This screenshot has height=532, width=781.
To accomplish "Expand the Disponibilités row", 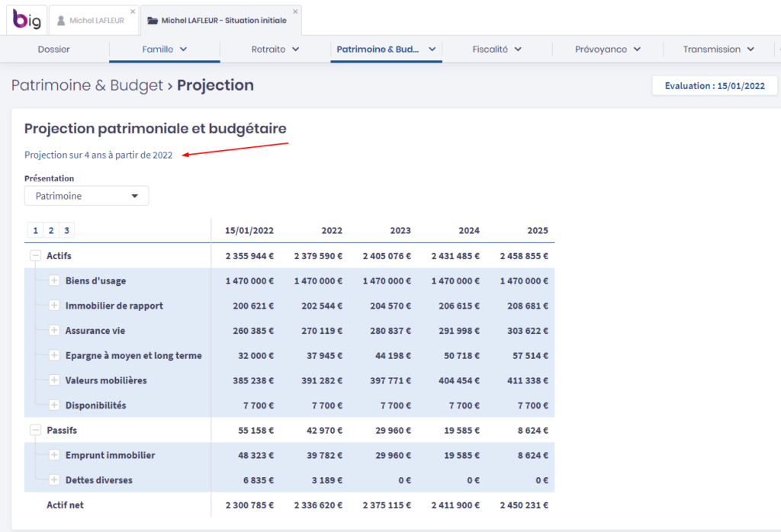I will click(x=54, y=405).
